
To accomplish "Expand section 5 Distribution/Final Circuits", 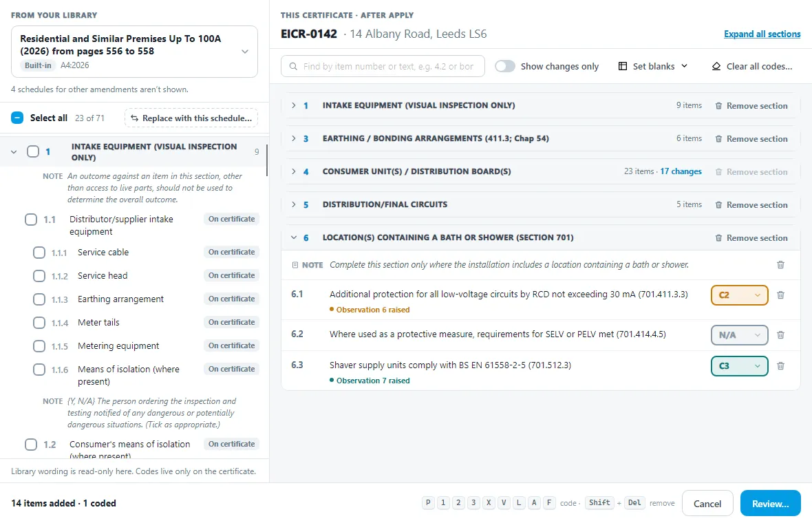I will coord(294,205).
